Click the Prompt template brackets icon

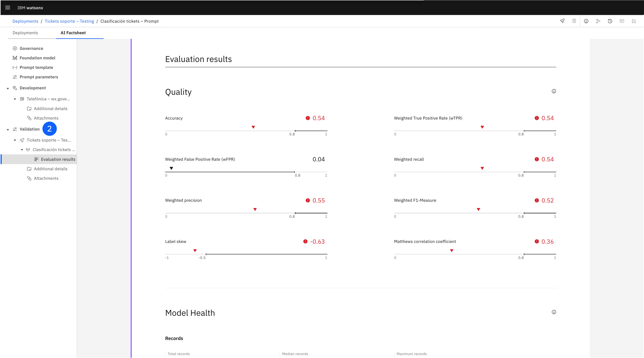click(15, 67)
